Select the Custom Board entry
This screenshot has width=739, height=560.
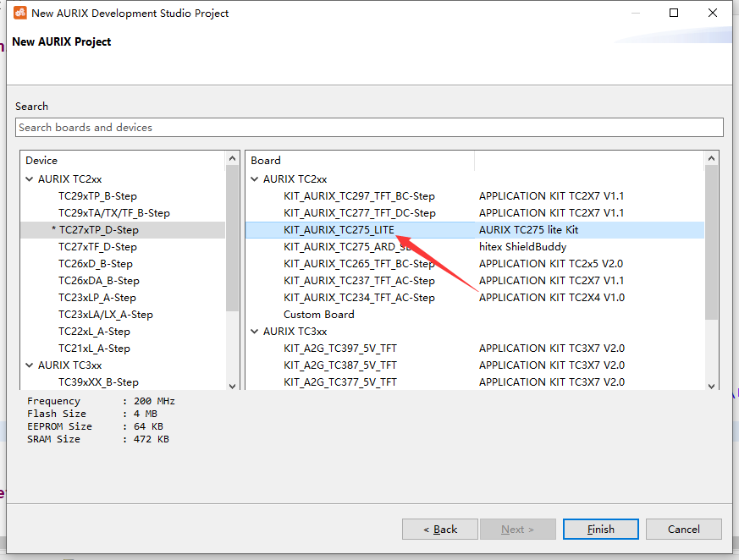point(319,315)
